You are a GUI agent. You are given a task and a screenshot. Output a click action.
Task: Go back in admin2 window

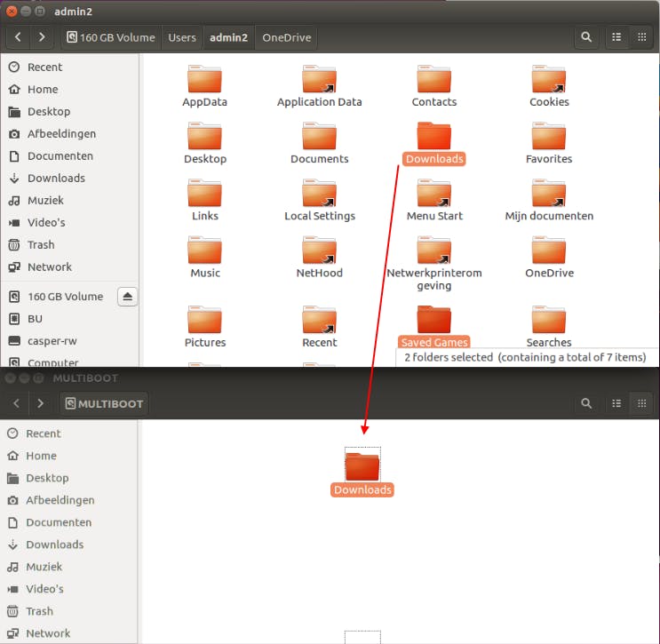click(x=18, y=37)
